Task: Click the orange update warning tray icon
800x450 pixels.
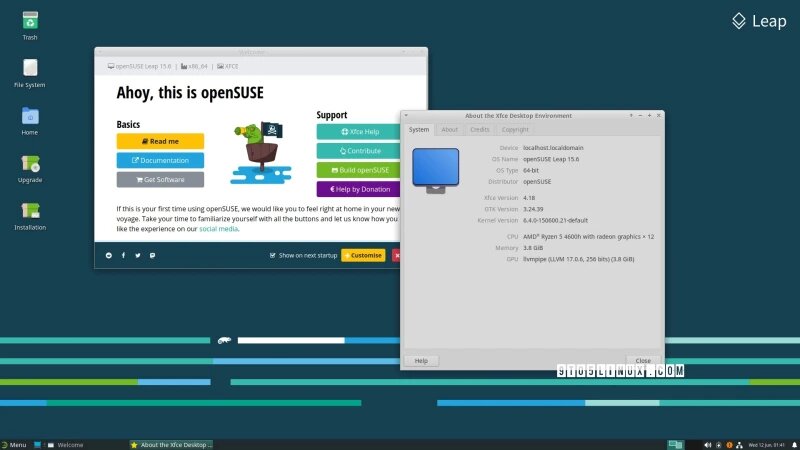Action: coord(729,445)
